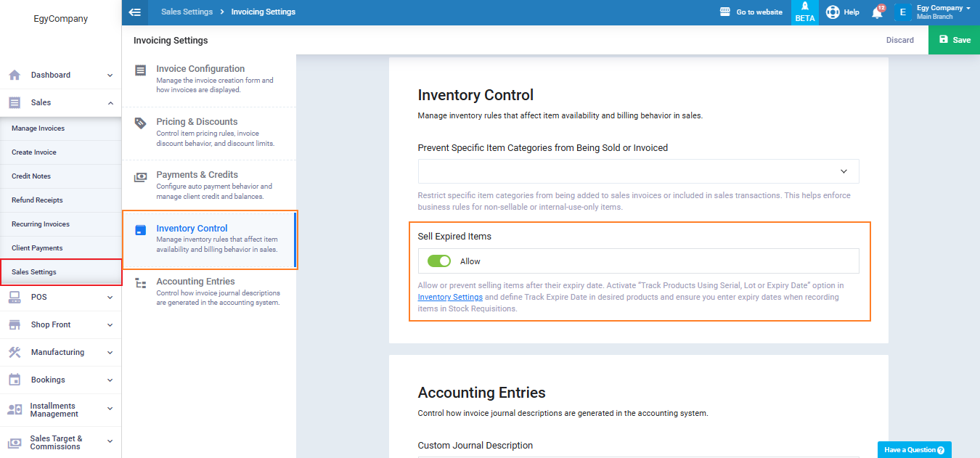Click the Dashboard home icon

click(x=15, y=75)
